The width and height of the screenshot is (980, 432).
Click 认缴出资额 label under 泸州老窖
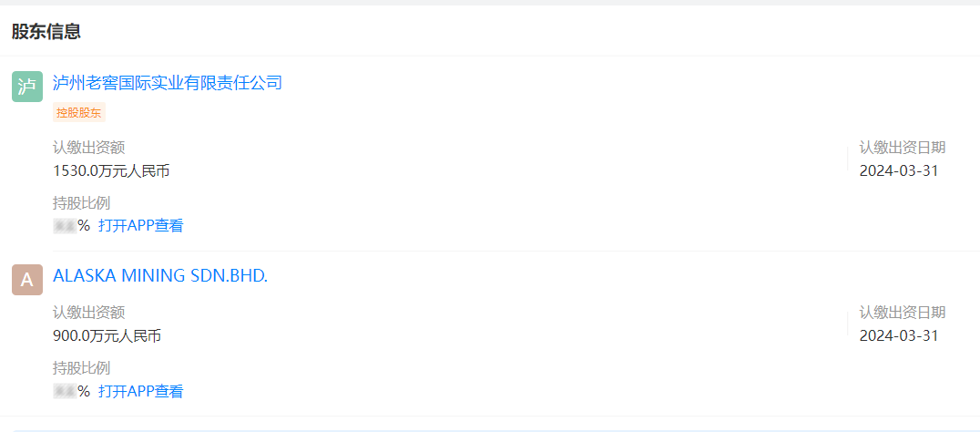89,149
